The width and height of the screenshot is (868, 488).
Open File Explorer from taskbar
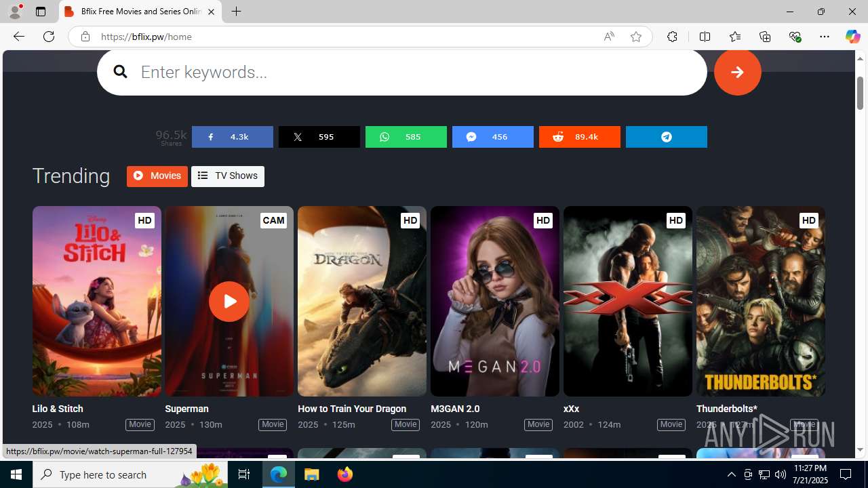click(312, 474)
